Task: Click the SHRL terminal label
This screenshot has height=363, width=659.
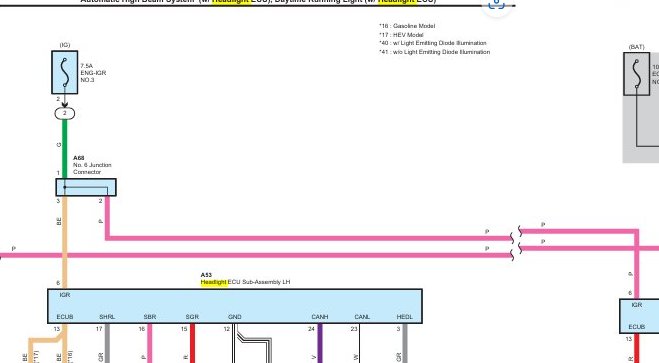Action: pyautogui.click(x=107, y=317)
